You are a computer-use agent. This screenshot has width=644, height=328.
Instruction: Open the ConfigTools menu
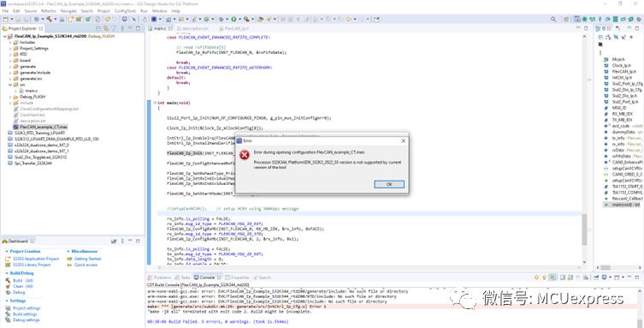(125, 10)
